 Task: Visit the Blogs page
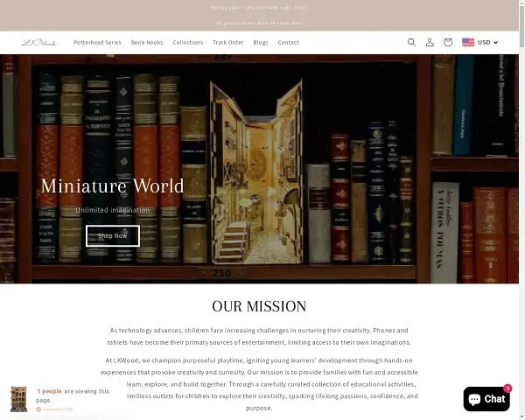[x=261, y=42]
